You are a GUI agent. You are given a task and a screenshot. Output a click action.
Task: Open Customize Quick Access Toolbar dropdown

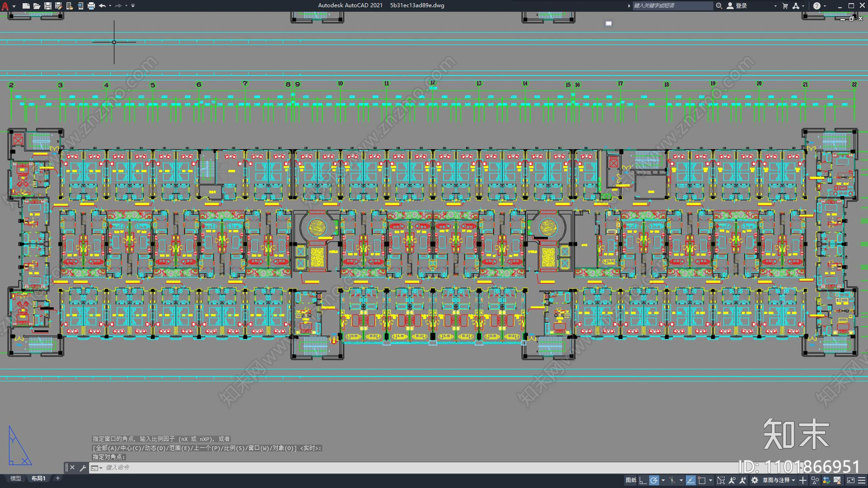click(x=133, y=5)
